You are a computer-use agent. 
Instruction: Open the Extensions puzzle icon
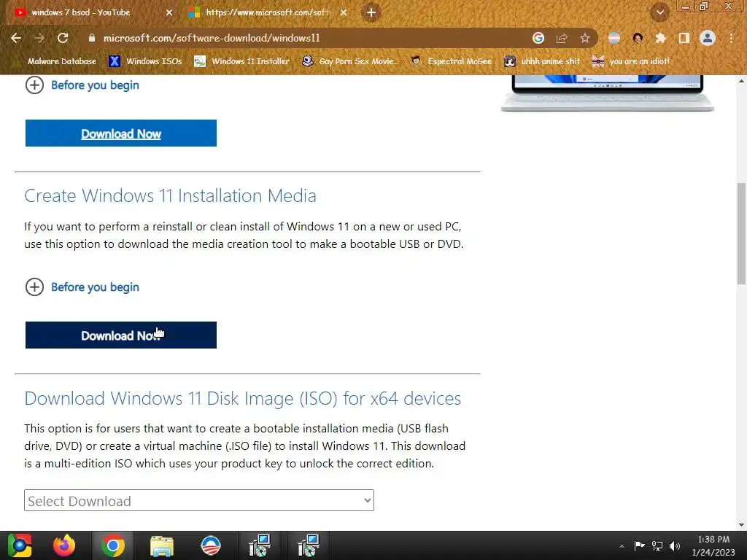coord(661,38)
